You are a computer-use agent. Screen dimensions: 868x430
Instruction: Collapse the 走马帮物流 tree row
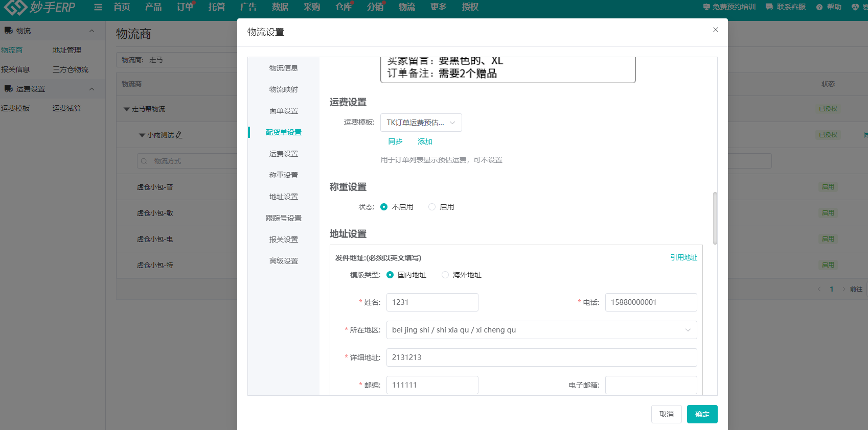pyautogui.click(x=127, y=109)
